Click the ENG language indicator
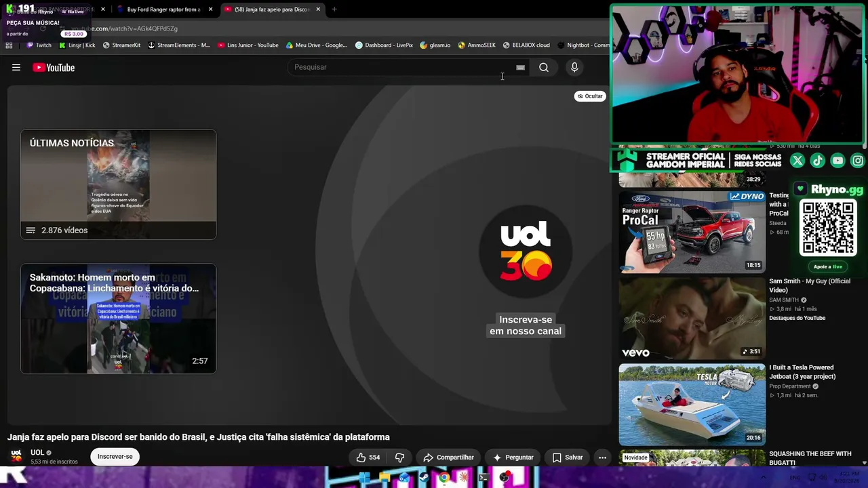The width and height of the screenshot is (868, 488). 795,478
